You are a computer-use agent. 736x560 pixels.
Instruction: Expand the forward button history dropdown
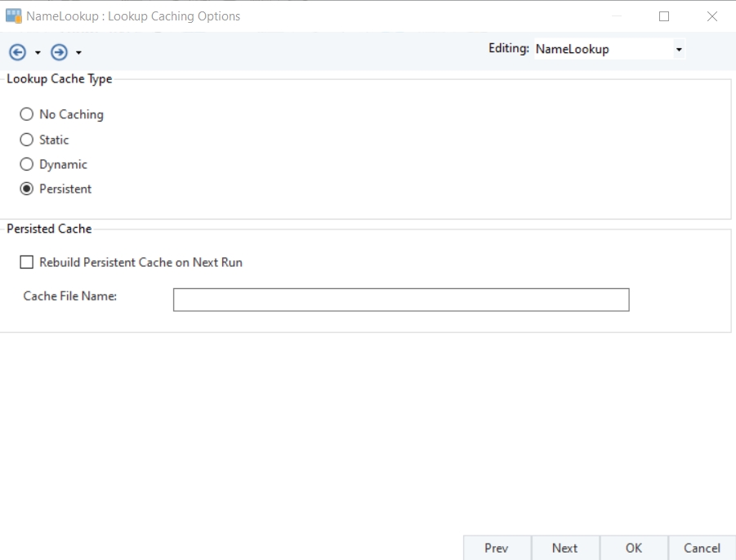pyautogui.click(x=78, y=53)
